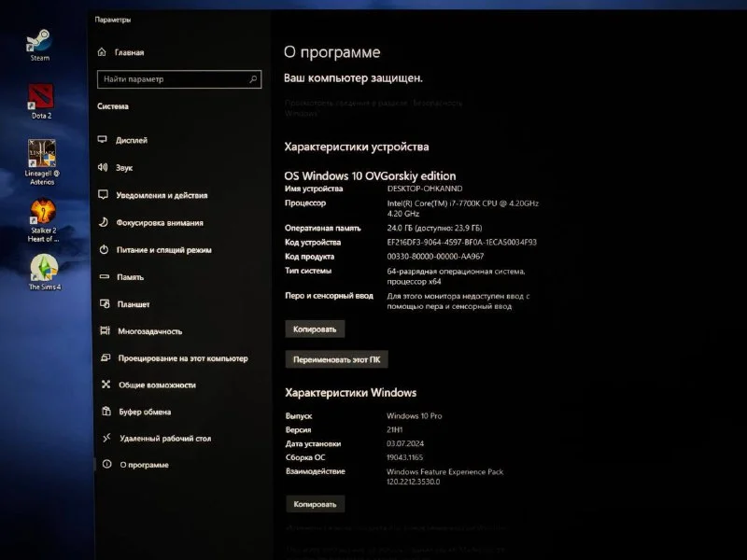Open Проецирование на этот компьютер
The image size is (747, 560).
pos(182,358)
